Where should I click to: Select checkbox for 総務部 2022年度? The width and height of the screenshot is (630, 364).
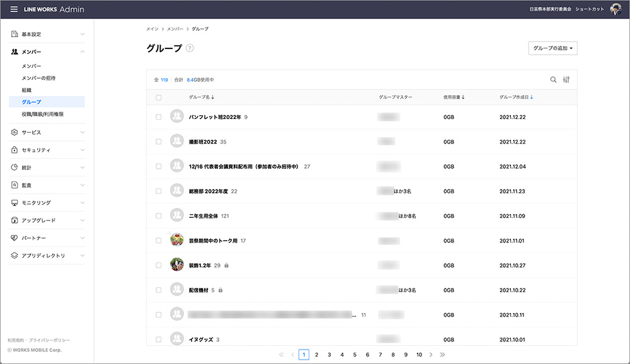click(159, 191)
